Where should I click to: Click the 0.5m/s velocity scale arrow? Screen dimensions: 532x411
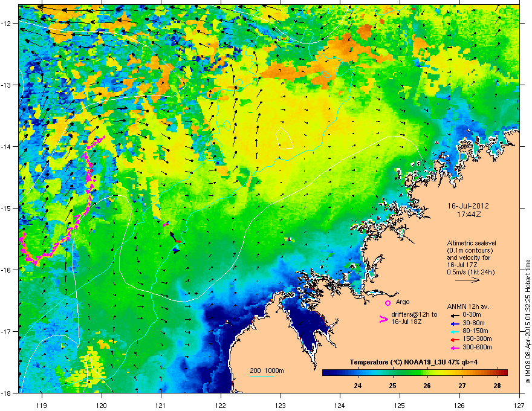point(467,280)
